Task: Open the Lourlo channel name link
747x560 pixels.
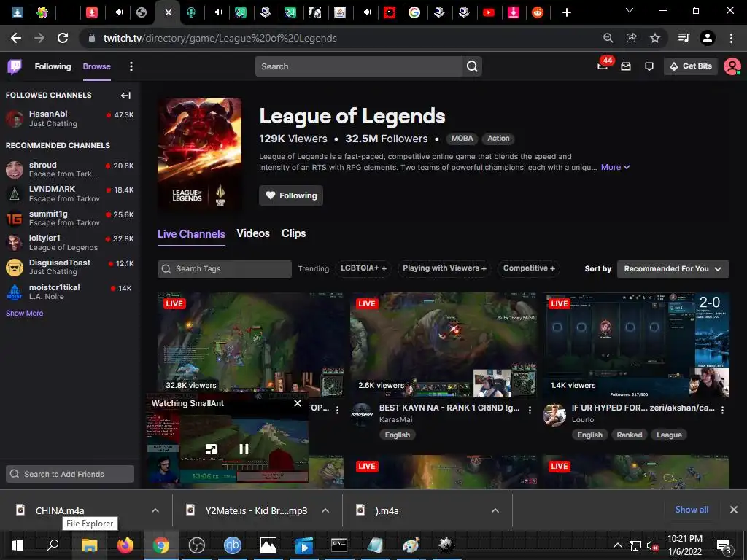Action: (x=583, y=420)
